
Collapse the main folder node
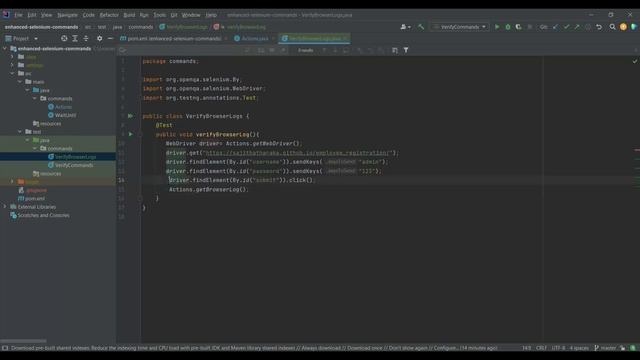point(20,82)
